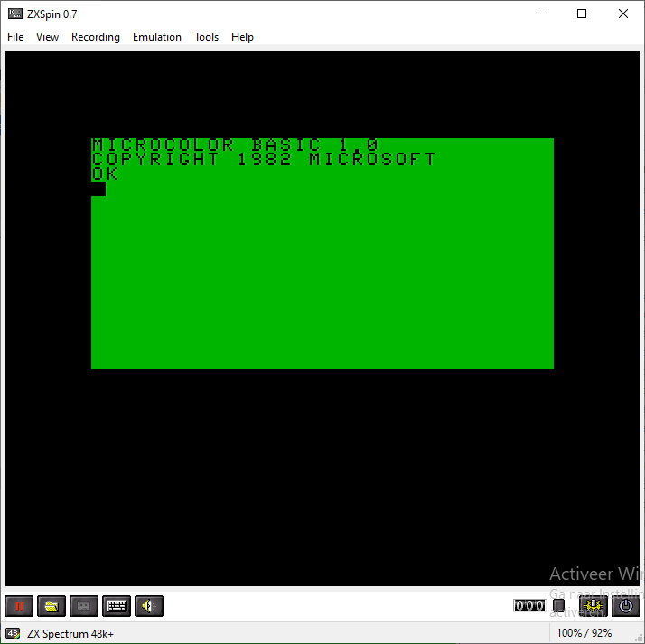This screenshot has height=644, width=645.
Task: Click the 48 model icon in status bar
Action: click(x=13, y=633)
